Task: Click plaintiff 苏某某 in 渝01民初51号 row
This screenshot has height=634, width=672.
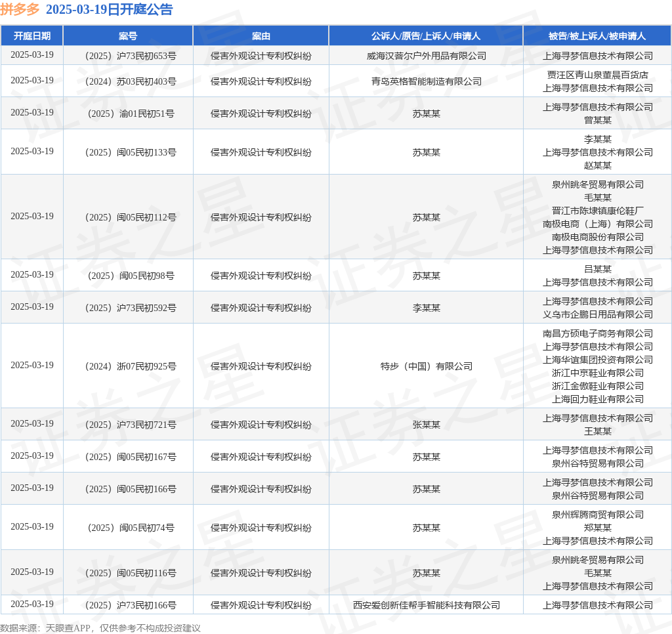Action: point(427,114)
